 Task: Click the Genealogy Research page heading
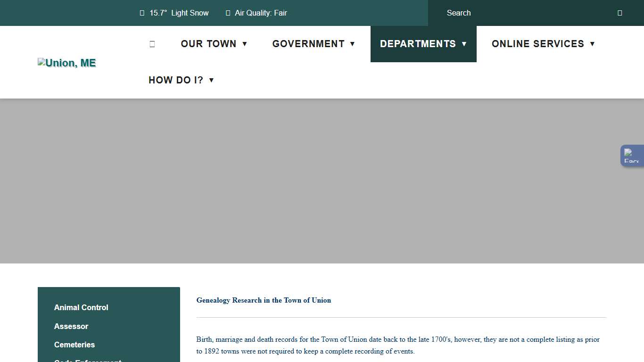(x=264, y=300)
